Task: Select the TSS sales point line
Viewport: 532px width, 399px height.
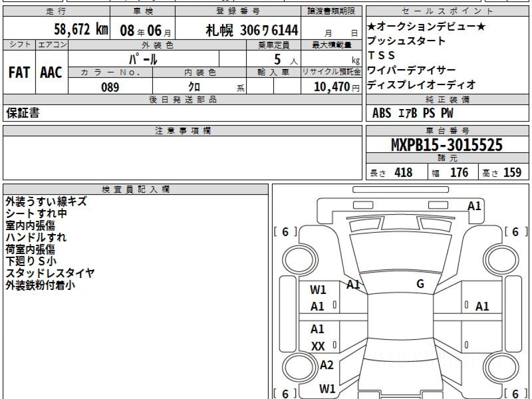Action: pos(381,55)
